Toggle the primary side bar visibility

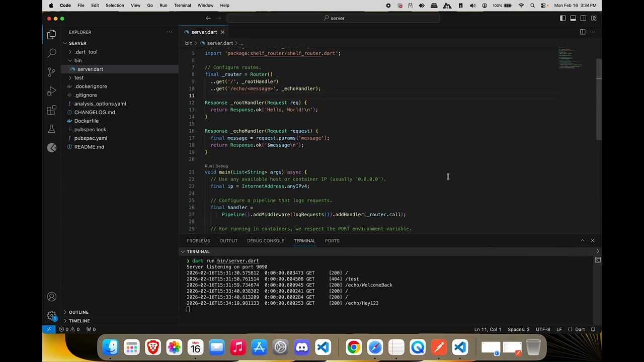click(562, 18)
